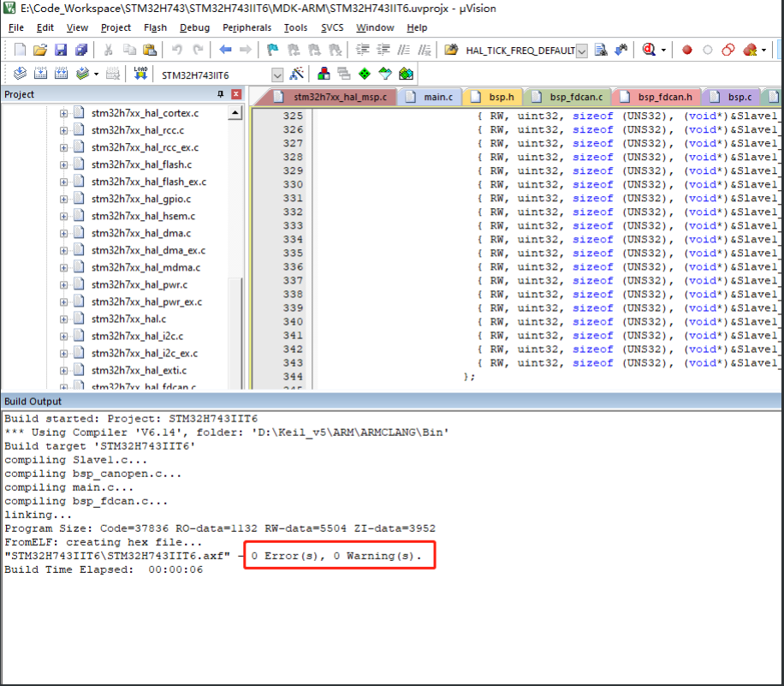Open Options for Target wand icon
This screenshot has width=784, height=686.
click(296, 74)
